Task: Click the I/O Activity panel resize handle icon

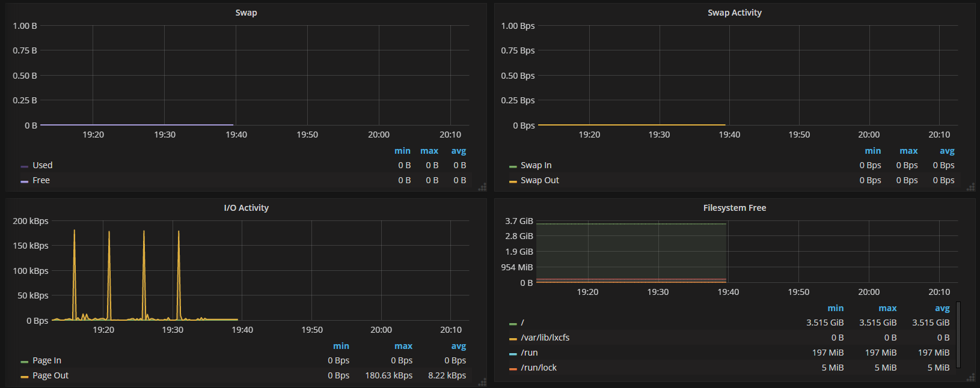Action: click(x=482, y=382)
